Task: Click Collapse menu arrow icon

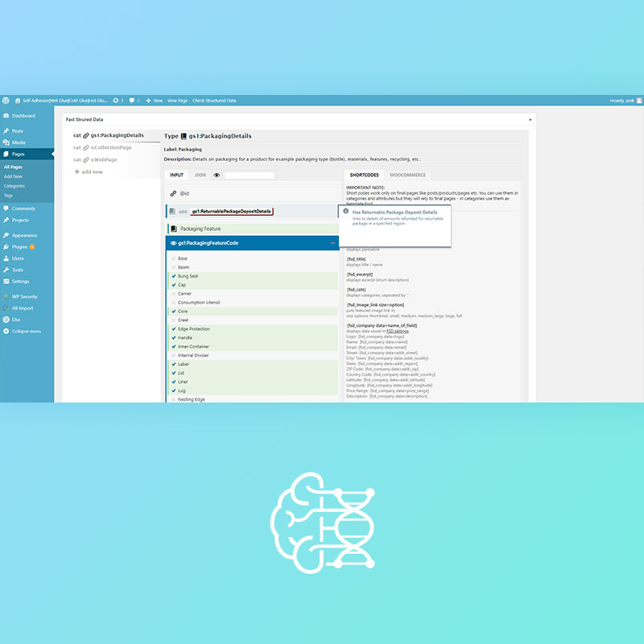Action: click(6, 331)
